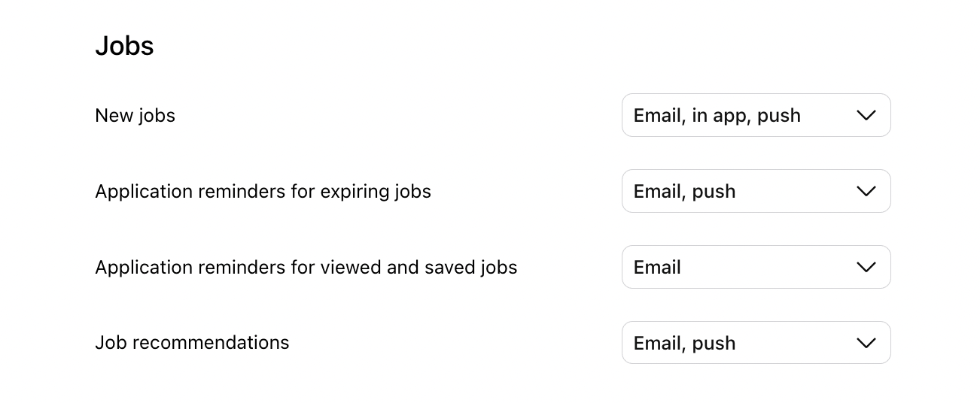Click "Email, push" value in Job recommendations row
Screen dimensions: 980x403
click(684, 343)
